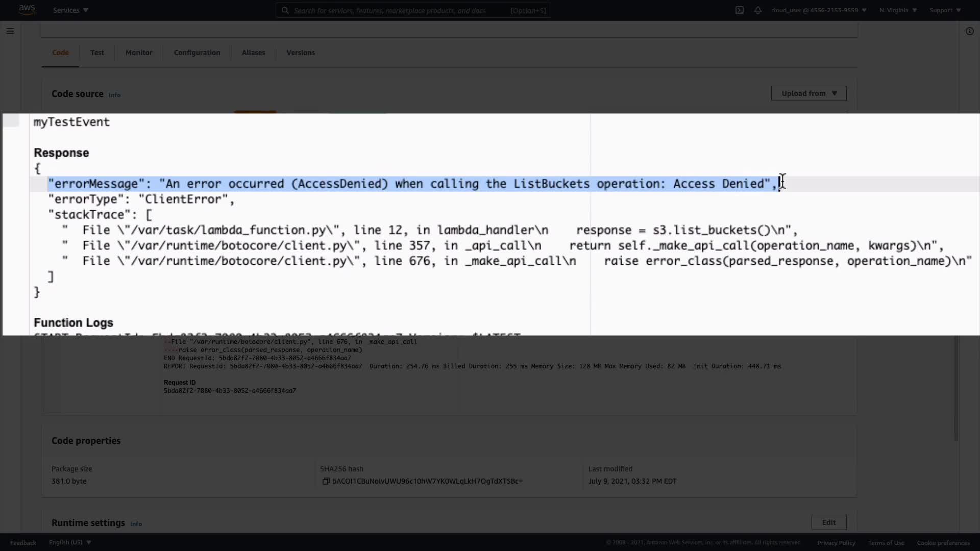Open the CloudShell terminal icon

[739, 10]
